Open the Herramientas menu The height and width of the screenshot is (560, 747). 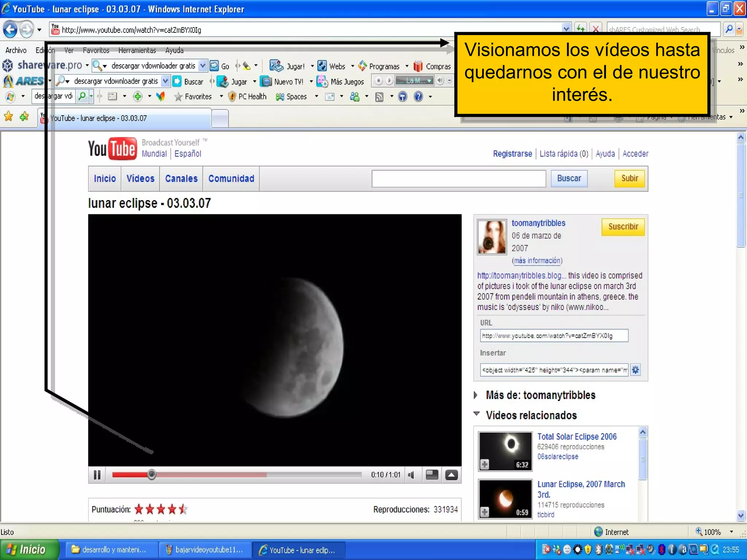click(137, 50)
